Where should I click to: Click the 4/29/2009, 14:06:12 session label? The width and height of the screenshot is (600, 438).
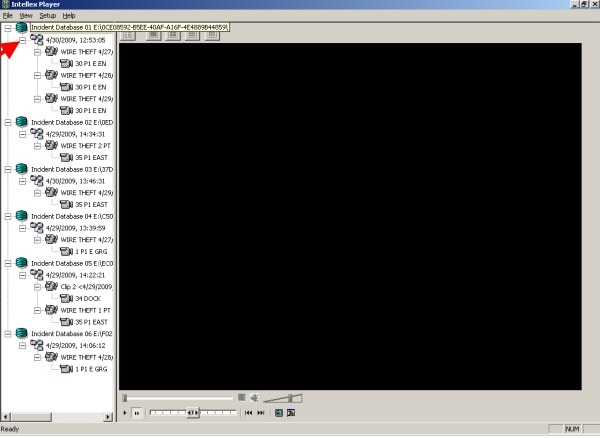point(75,345)
